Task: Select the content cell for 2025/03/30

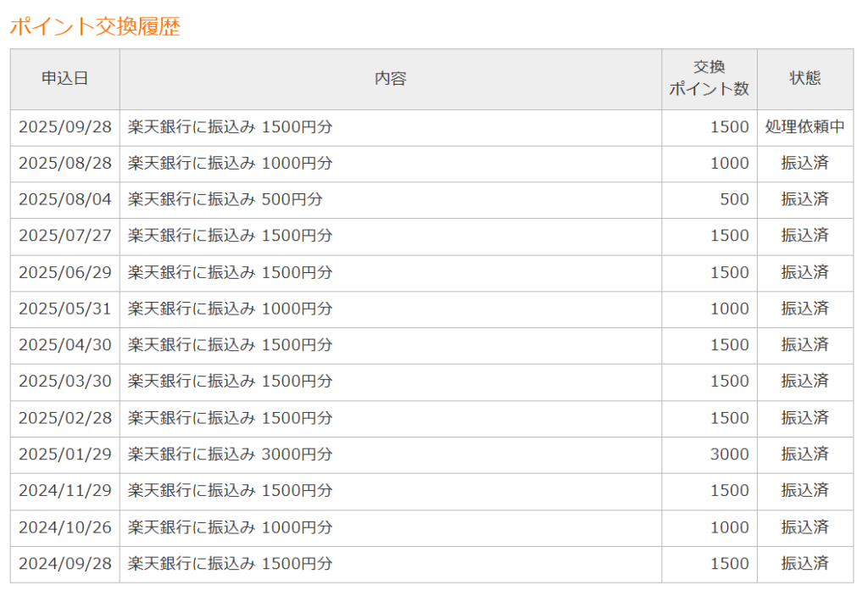Action: (x=231, y=382)
